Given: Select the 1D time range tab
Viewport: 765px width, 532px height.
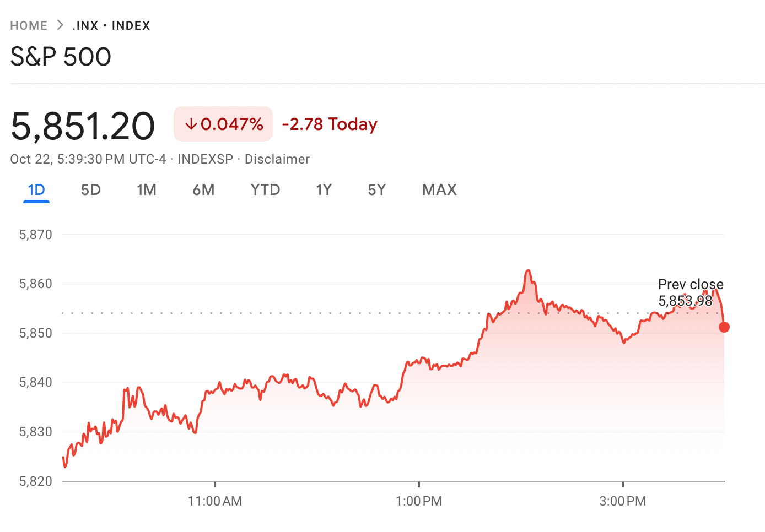Looking at the screenshot, I should coord(36,190).
